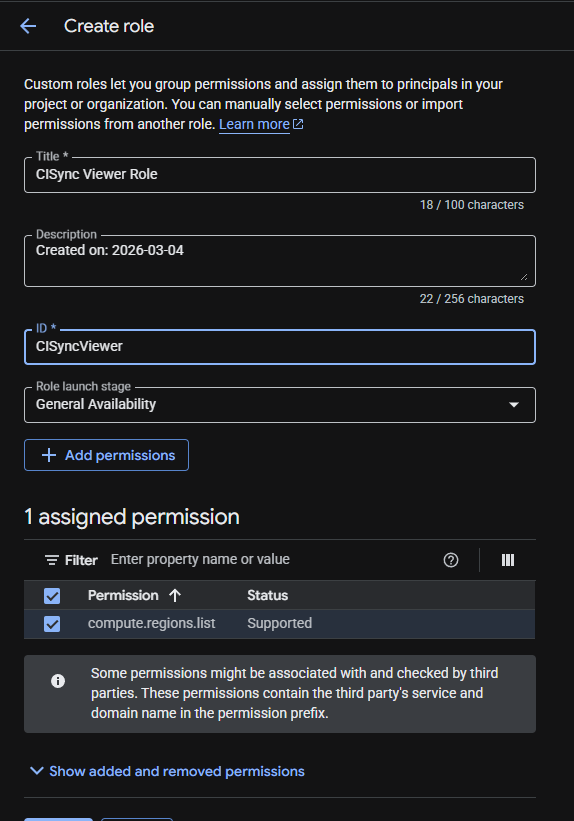The width and height of the screenshot is (574, 821).
Task: Open the Role launch stage dropdown
Action: pos(280,405)
